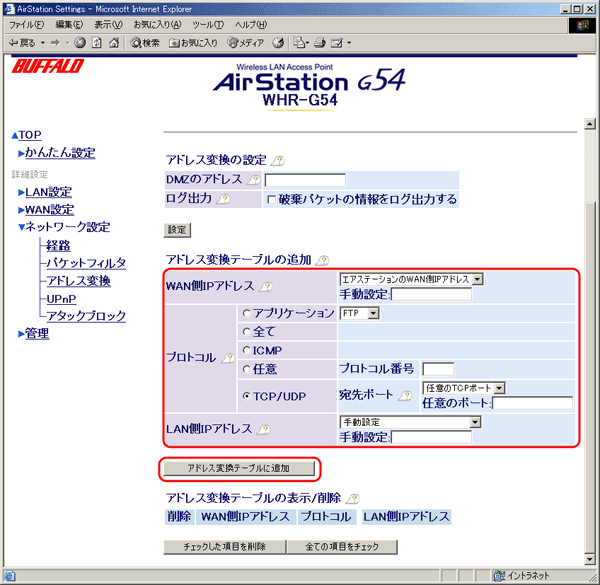Open the FTP application dropdown
This screenshot has width=600, height=585.
pos(360,313)
